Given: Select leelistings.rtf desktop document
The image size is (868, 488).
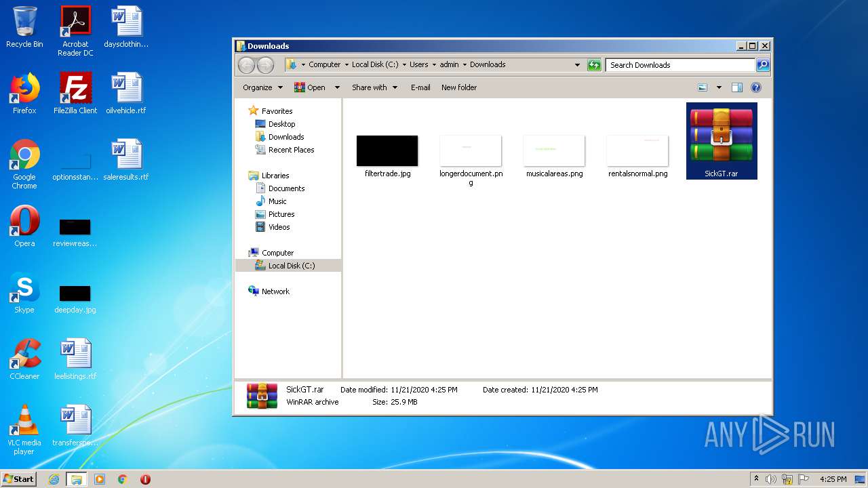Looking at the screenshot, I should (75, 359).
